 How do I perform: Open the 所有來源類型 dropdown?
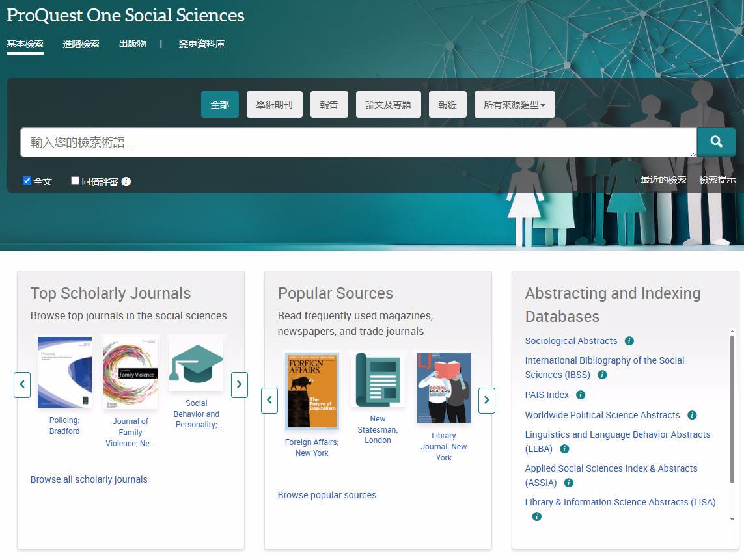514,105
